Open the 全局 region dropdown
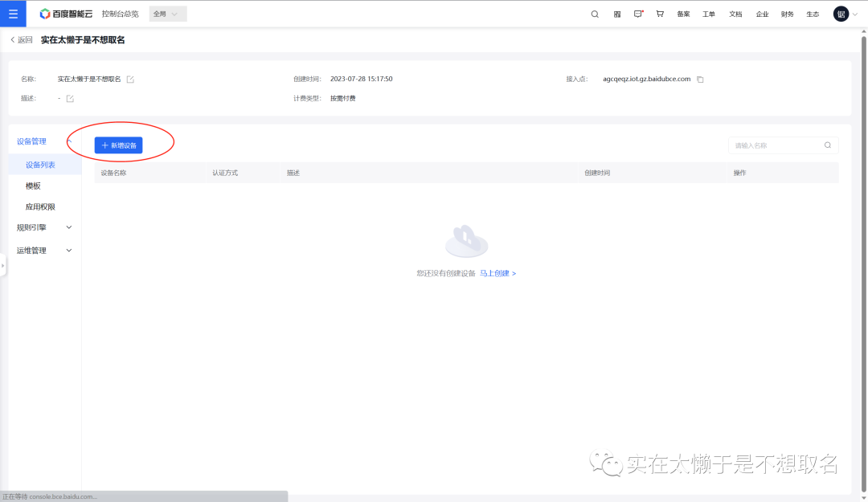 [x=167, y=14]
